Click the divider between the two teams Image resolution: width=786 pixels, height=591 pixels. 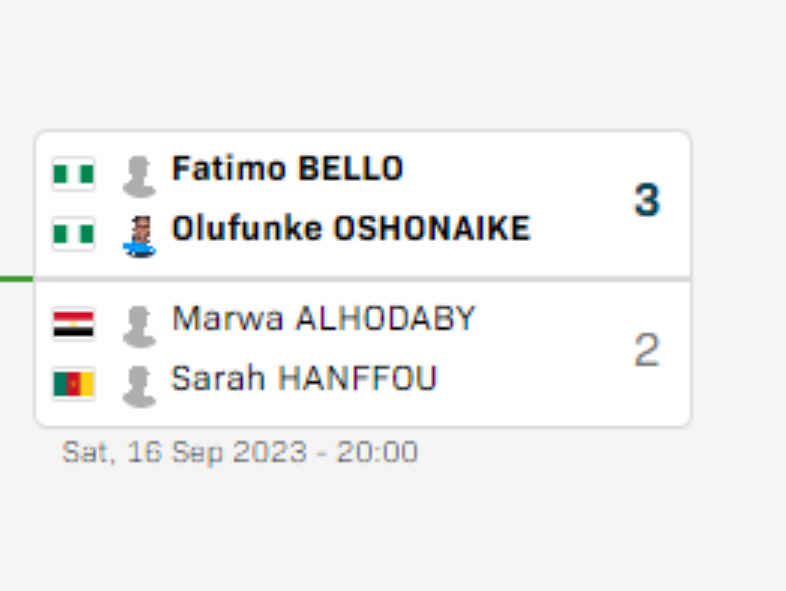(x=363, y=279)
